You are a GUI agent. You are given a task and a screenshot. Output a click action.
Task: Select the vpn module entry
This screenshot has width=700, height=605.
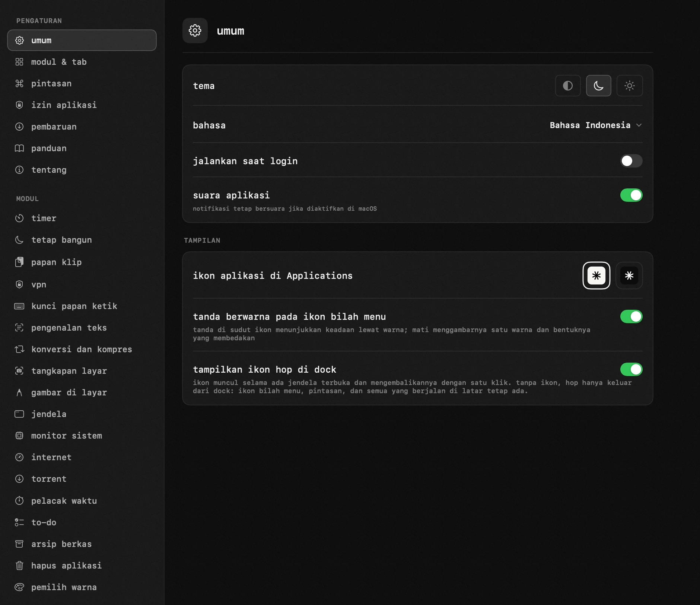(x=82, y=284)
